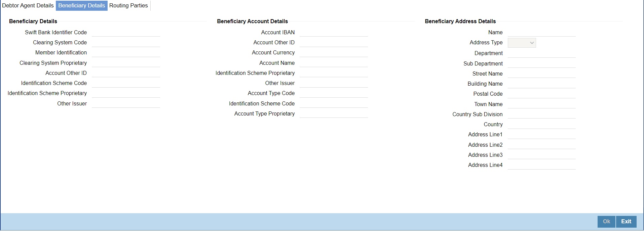
Task: Open the Routing Parties tab
Action: pyautogui.click(x=129, y=6)
